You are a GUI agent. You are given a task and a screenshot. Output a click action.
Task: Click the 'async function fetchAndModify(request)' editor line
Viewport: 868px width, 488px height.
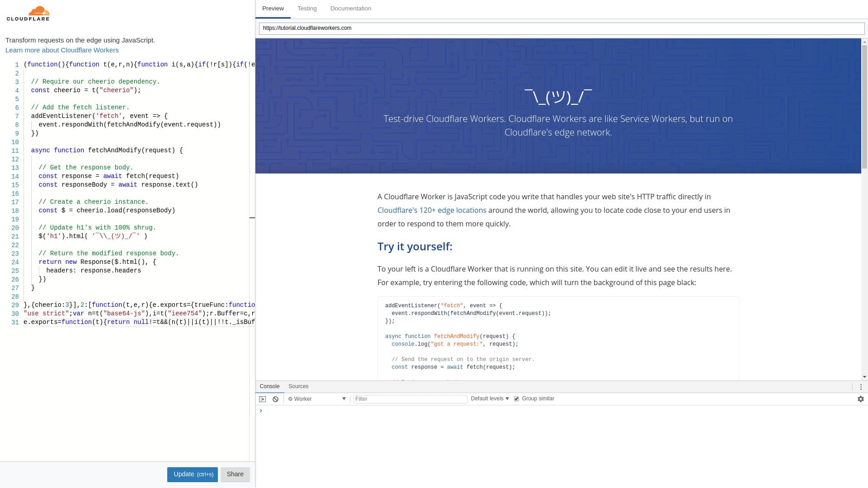point(107,150)
